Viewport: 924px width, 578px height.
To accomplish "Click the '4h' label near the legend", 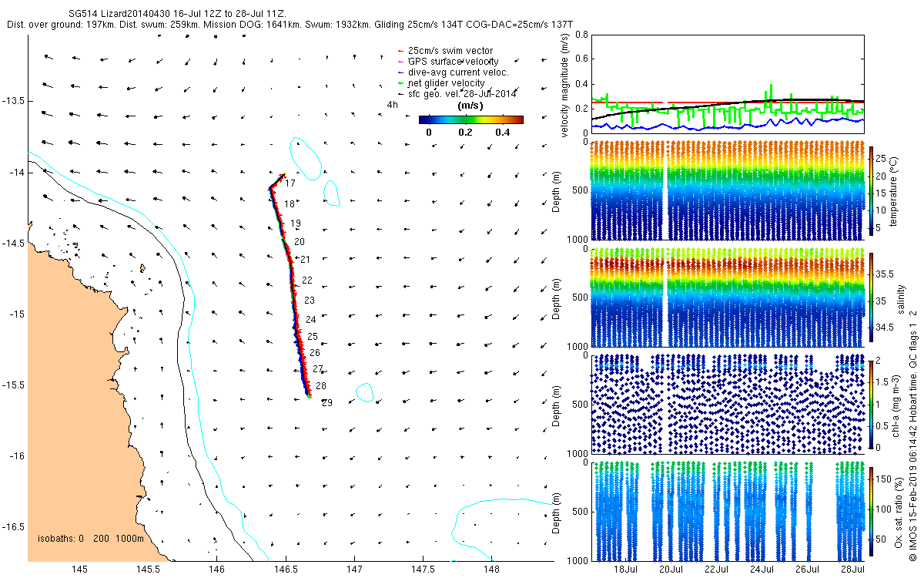I will point(393,104).
